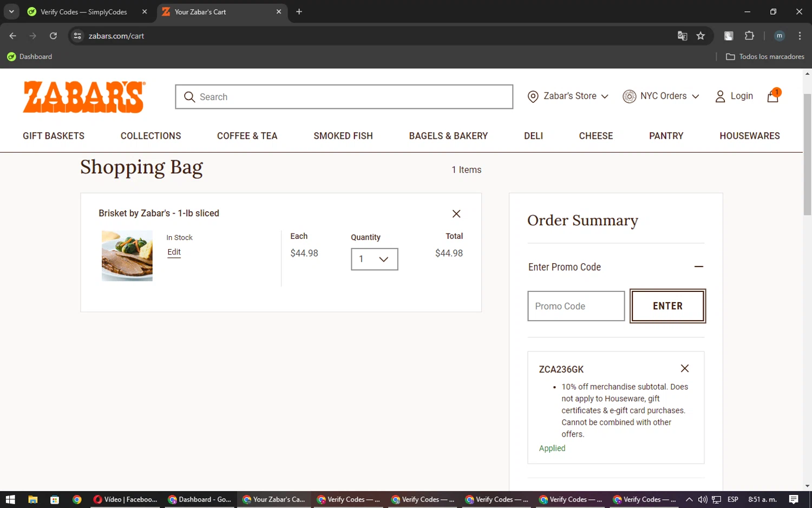Remove Brisket item with X icon
This screenshot has height=508, width=812.
(x=456, y=214)
